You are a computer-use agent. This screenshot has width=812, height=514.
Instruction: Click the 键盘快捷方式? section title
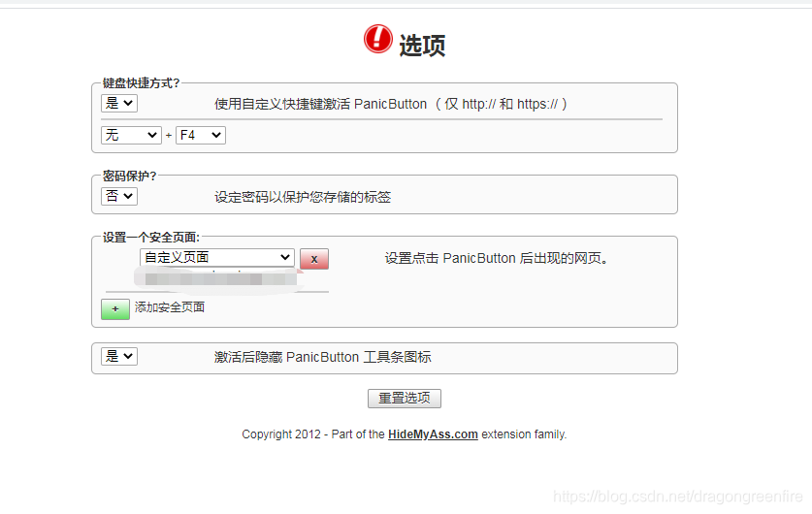[x=141, y=82]
